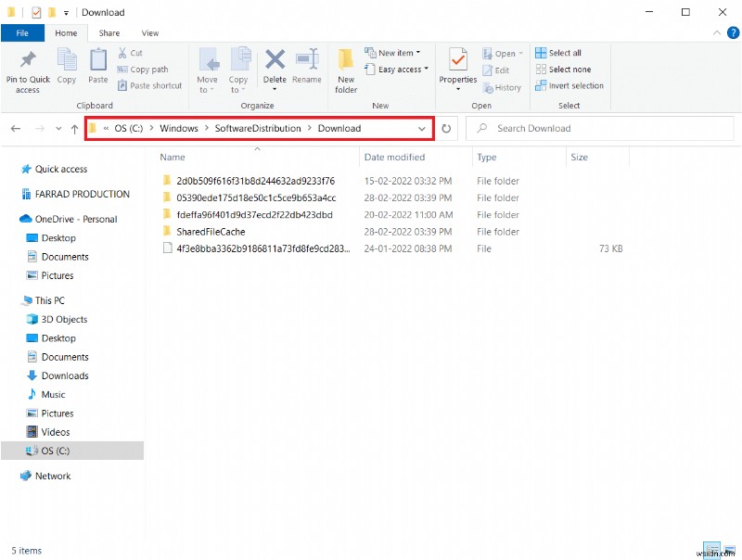This screenshot has height=560, width=742.
Task: Go back with the left arrow
Action: pyautogui.click(x=16, y=128)
